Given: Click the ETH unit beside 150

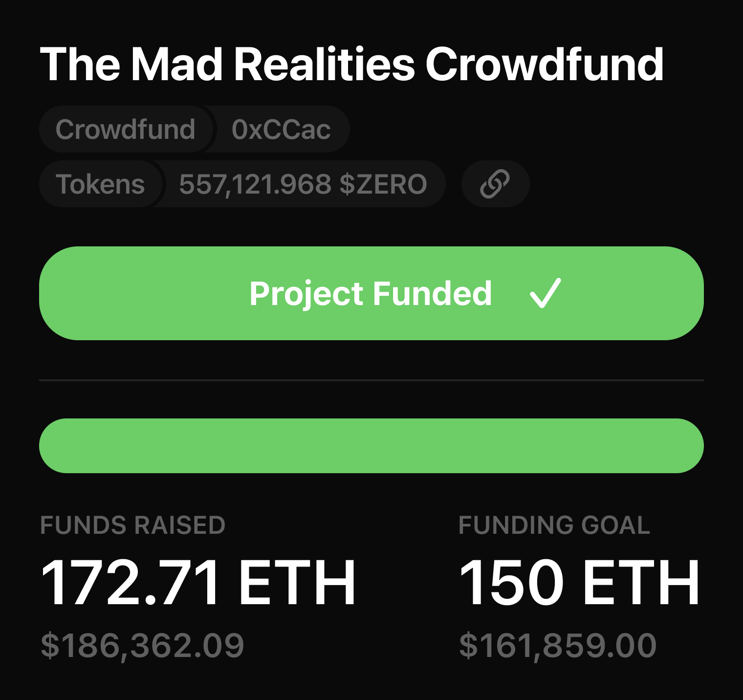Looking at the screenshot, I should click(x=641, y=583).
